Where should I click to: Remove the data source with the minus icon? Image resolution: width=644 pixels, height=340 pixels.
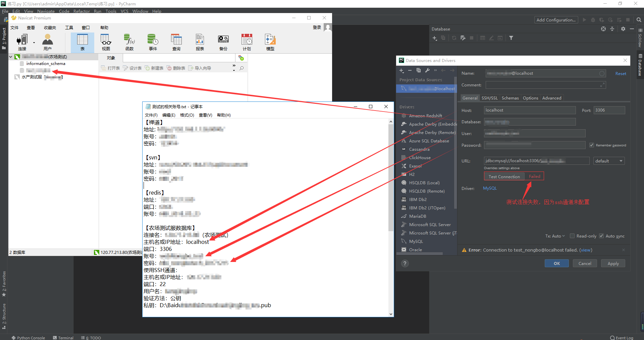coord(410,70)
